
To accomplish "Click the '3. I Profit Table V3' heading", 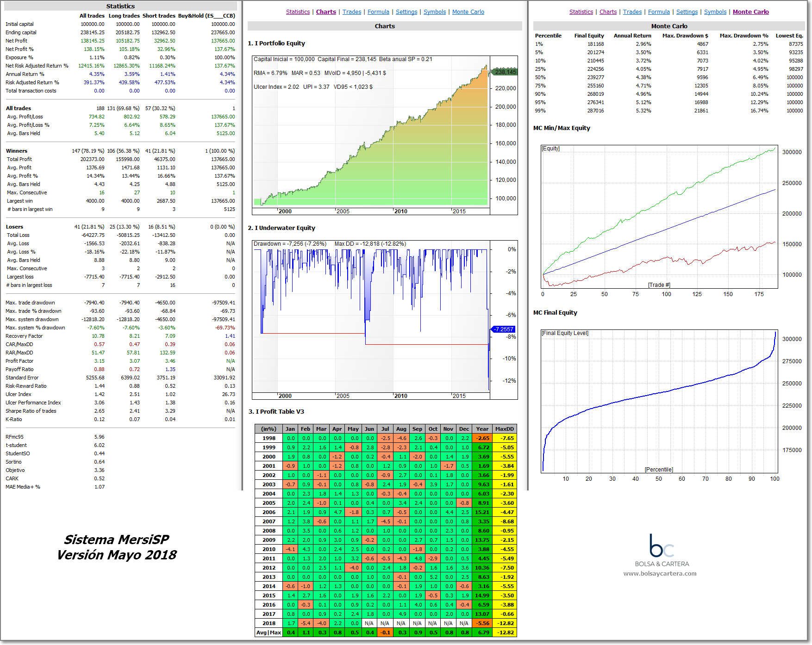I will coord(276,412).
